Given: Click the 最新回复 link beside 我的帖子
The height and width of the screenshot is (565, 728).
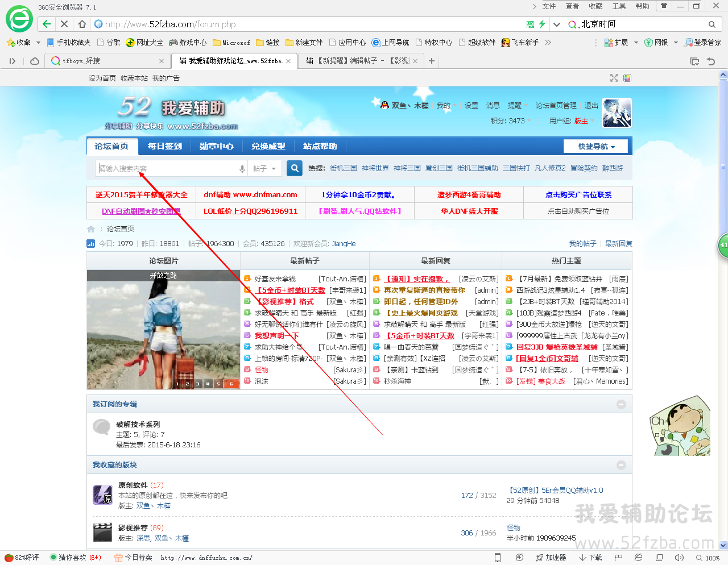Looking at the screenshot, I should [x=619, y=244].
